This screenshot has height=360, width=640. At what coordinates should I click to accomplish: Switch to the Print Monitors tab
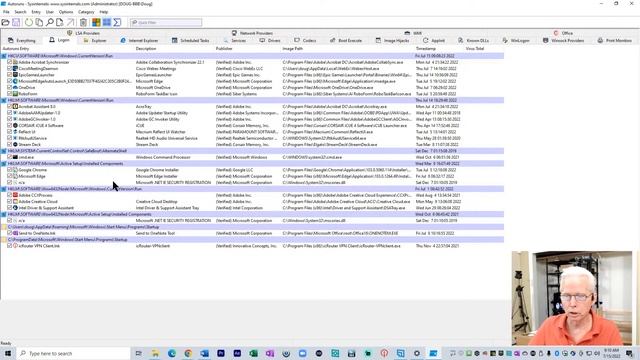614,40
